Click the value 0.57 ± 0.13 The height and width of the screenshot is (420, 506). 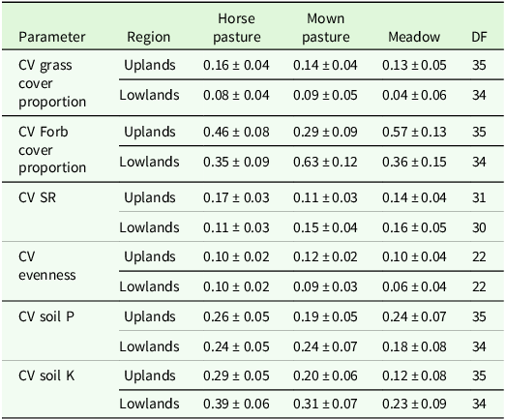(x=414, y=132)
